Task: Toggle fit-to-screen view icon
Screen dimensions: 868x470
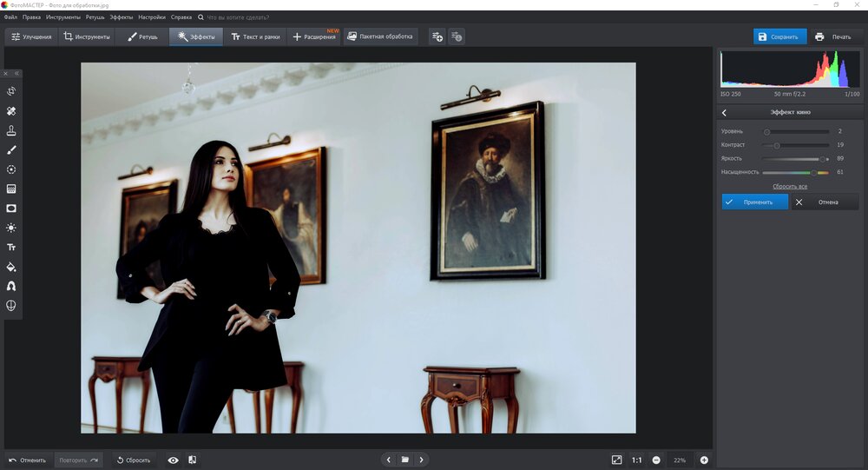Action: pyautogui.click(x=616, y=460)
